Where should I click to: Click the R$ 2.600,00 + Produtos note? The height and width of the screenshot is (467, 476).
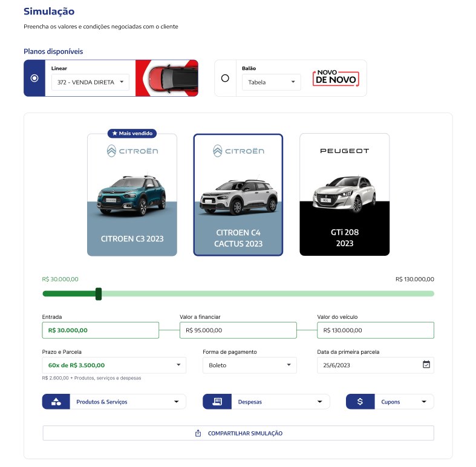(91, 378)
